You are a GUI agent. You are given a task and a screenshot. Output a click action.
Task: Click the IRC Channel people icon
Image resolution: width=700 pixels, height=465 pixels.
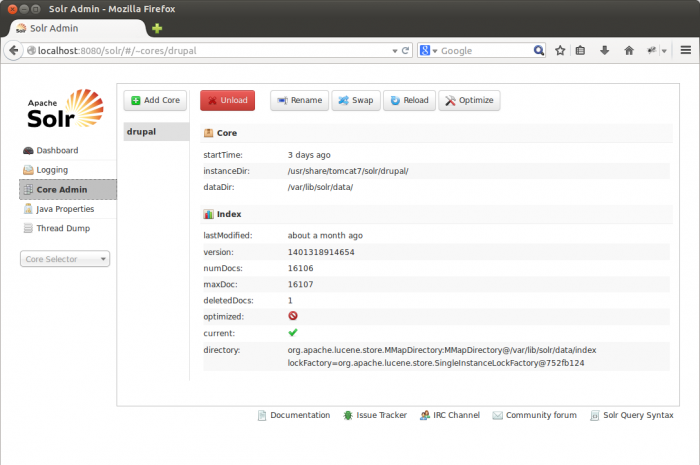point(425,415)
